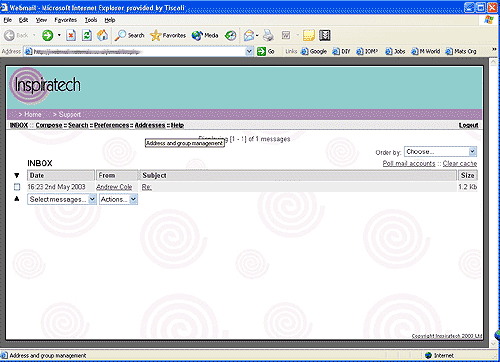Click the Edit with Word icon
The height and width of the screenshot is (362, 500).
(286, 35)
